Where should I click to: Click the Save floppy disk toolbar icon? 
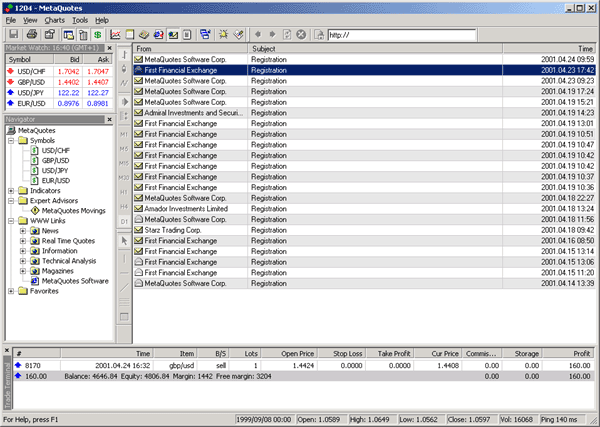14,35
